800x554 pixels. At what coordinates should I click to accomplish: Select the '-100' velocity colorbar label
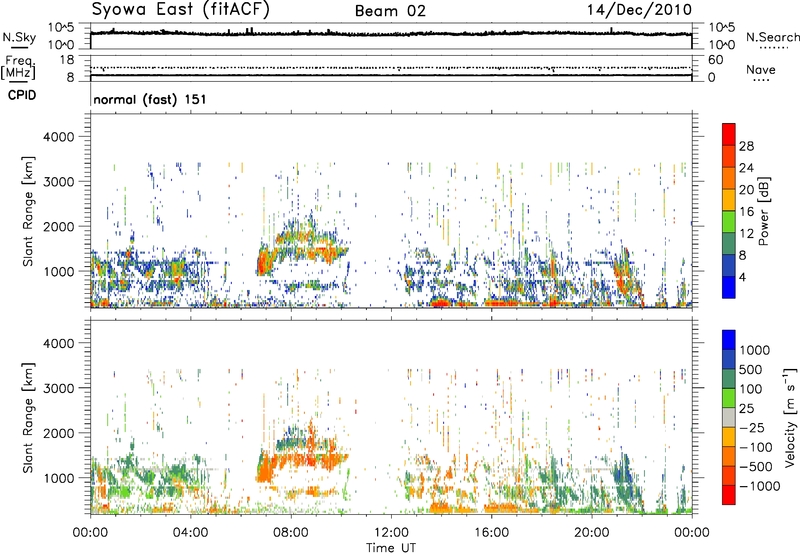(x=756, y=447)
